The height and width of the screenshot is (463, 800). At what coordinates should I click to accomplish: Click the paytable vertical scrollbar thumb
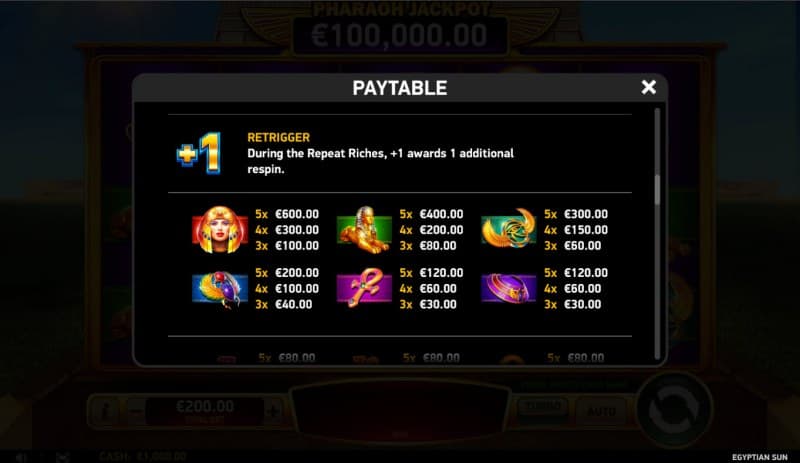point(657,189)
